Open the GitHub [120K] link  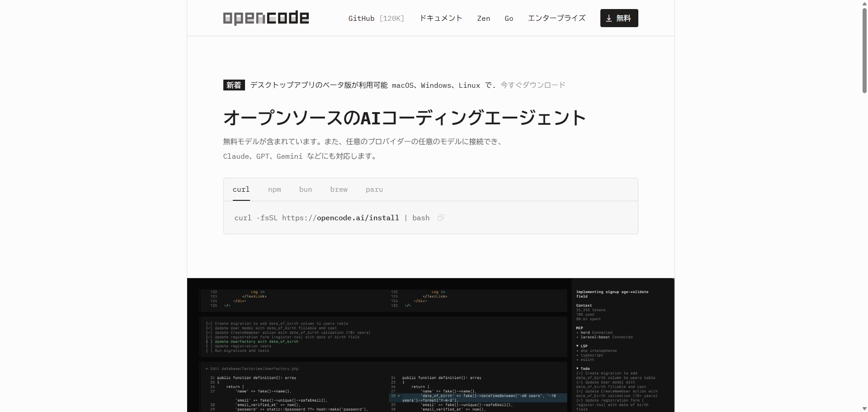coord(376,18)
